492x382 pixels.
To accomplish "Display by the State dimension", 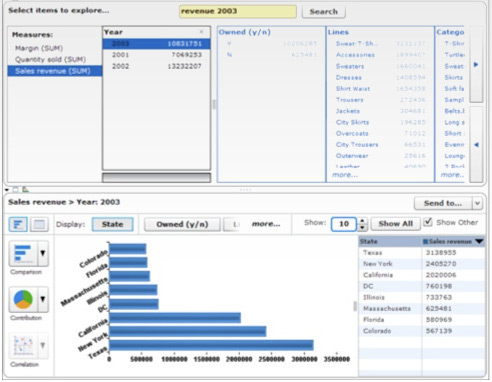I will (112, 224).
